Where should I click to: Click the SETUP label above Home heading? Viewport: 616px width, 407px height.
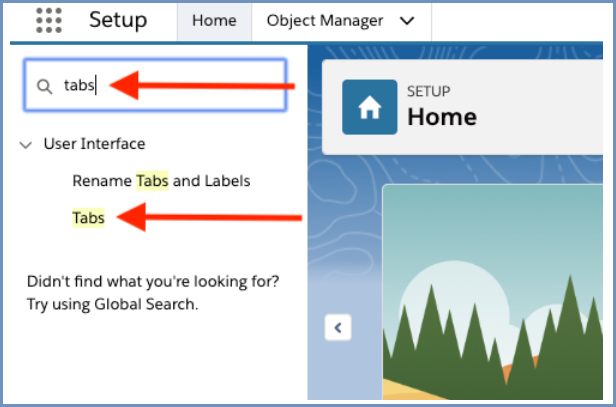pos(429,92)
